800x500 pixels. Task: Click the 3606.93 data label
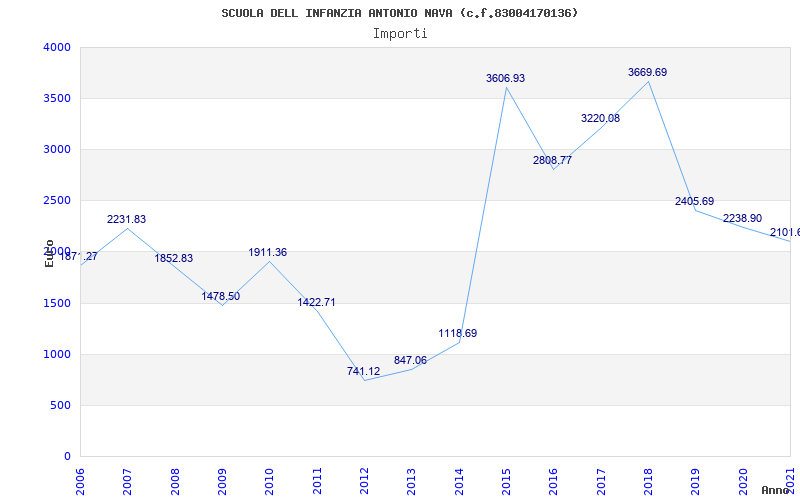coord(506,79)
